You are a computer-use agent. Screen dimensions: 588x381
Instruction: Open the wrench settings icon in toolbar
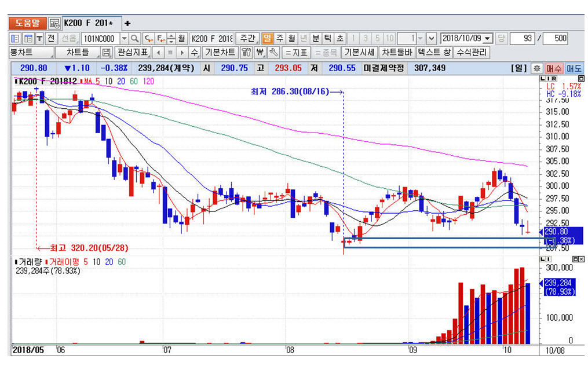(x=272, y=53)
